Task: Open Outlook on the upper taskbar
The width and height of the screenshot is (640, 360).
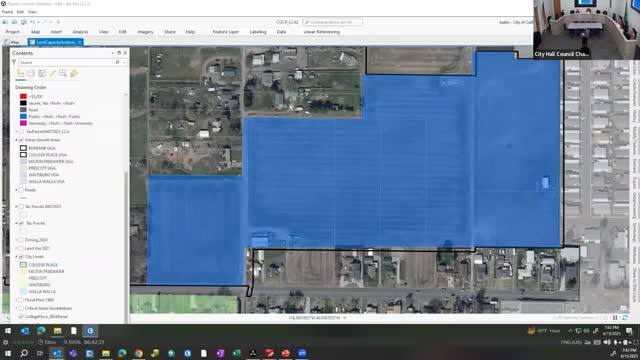Action: tap(25, 331)
